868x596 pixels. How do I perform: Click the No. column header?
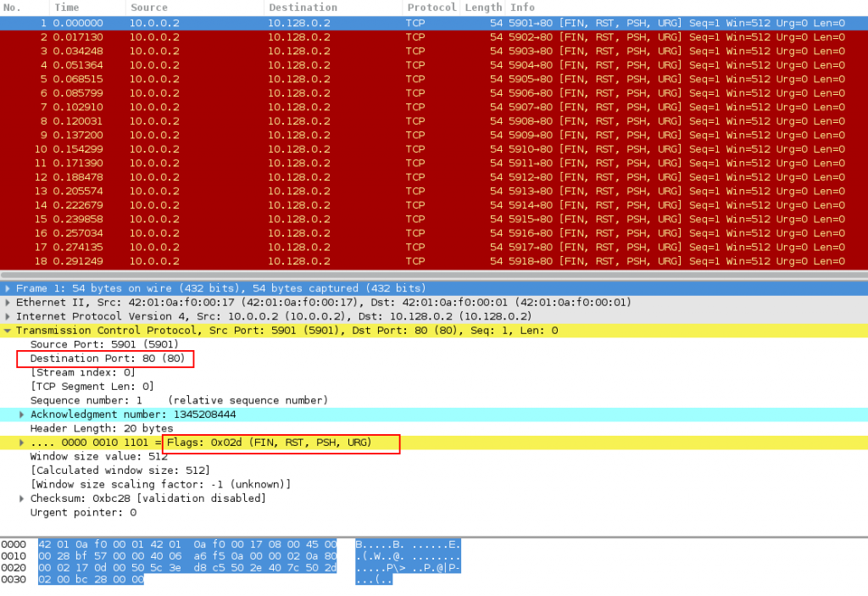pyautogui.click(x=13, y=8)
